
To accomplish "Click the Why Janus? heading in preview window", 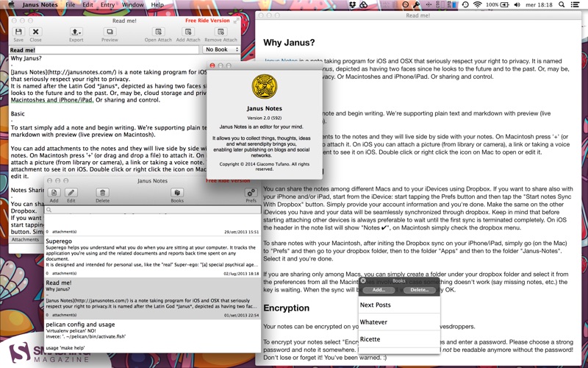I will pyautogui.click(x=289, y=43).
